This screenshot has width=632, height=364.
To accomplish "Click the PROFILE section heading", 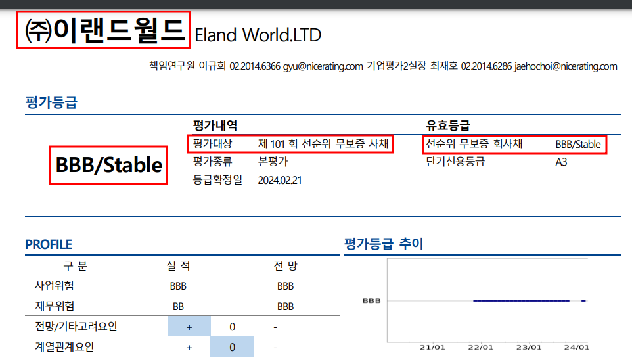I will 49,244.
